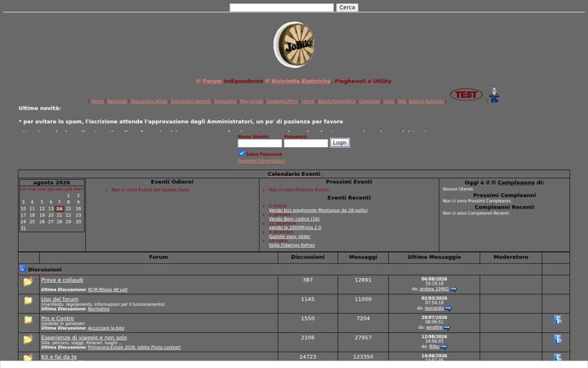588x368 pixels.
Task: Open the Download menu link
Action: (x=369, y=101)
